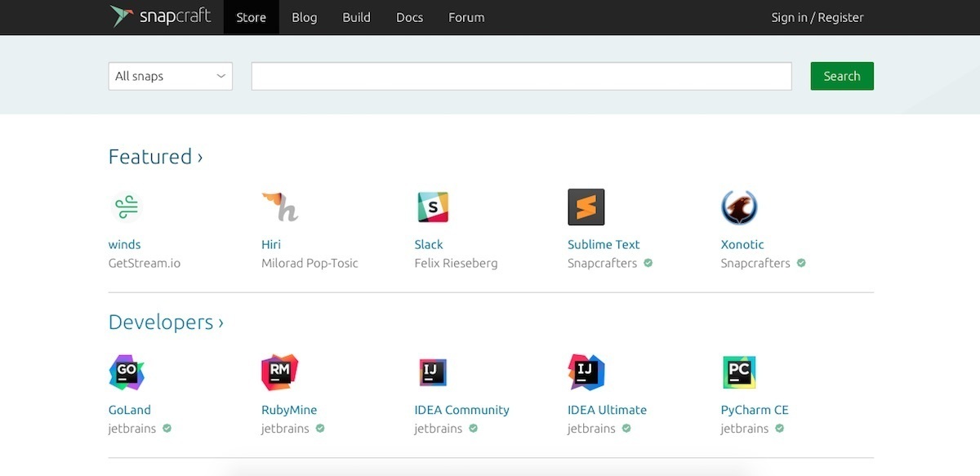Open the winds app icon

[x=127, y=207]
